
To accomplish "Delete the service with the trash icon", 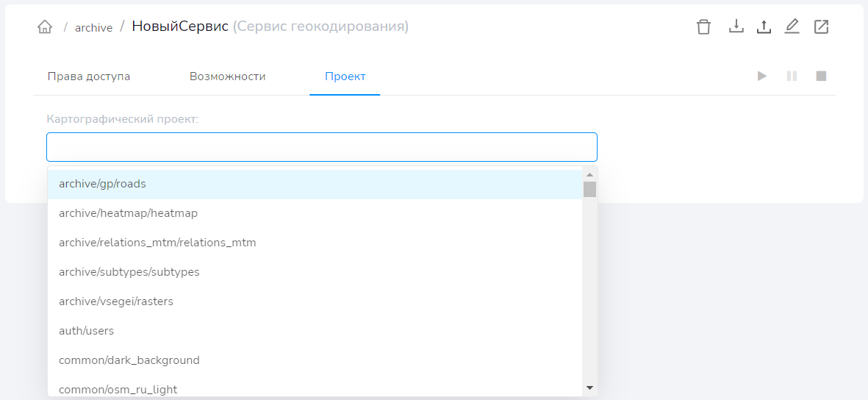I will click(703, 27).
